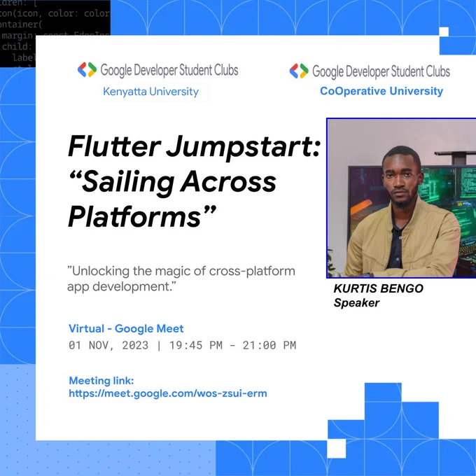Viewport: 476px width, 476px height.
Task: Click 'Google Developer Student Clubs' text above Kenyatta
Action: (169, 70)
